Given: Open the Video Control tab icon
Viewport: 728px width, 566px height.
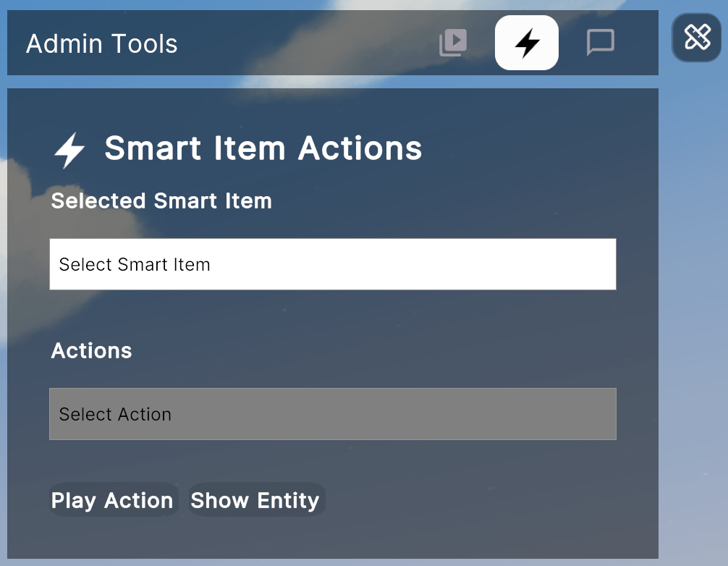Looking at the screenshot, I should click(453, 43).
